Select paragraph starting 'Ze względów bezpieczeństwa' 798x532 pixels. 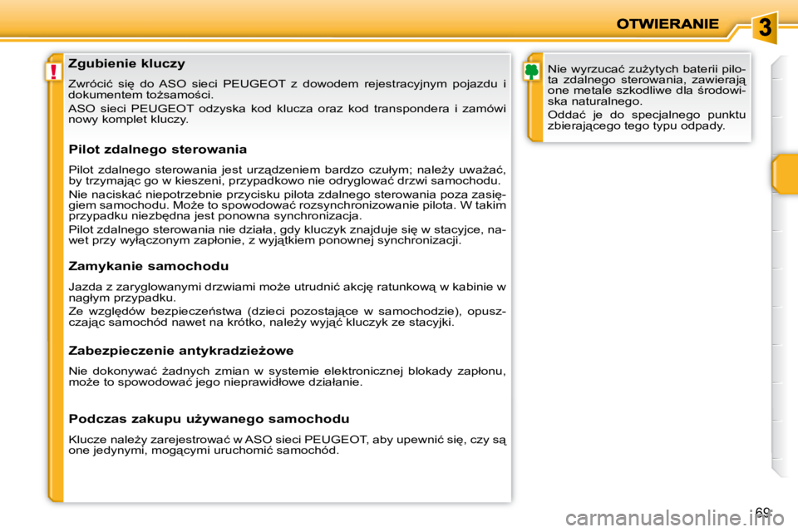click(x=287, y=317)
